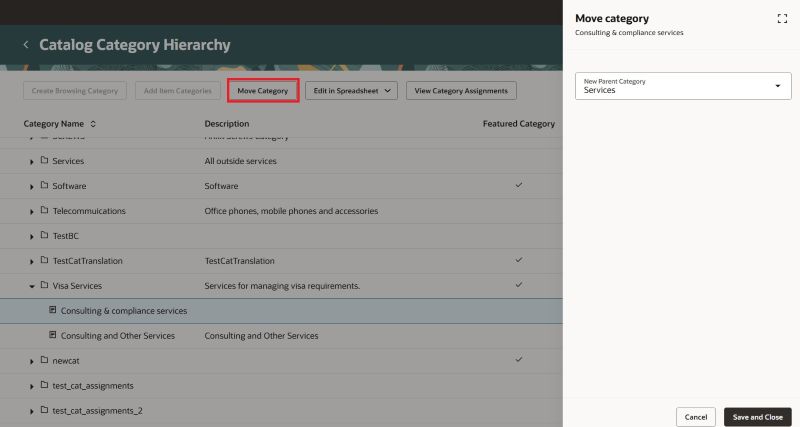Click the item icon for Consulting & compliance services
The image size is (800, 427).
53,310
